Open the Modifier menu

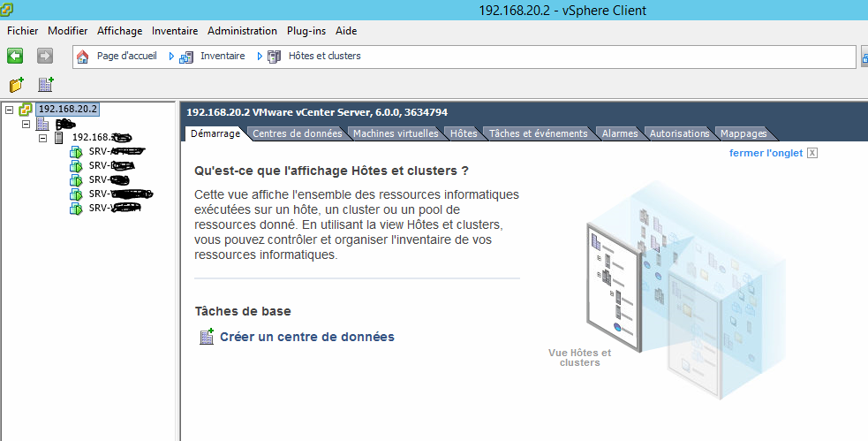(x=67, y=31)
